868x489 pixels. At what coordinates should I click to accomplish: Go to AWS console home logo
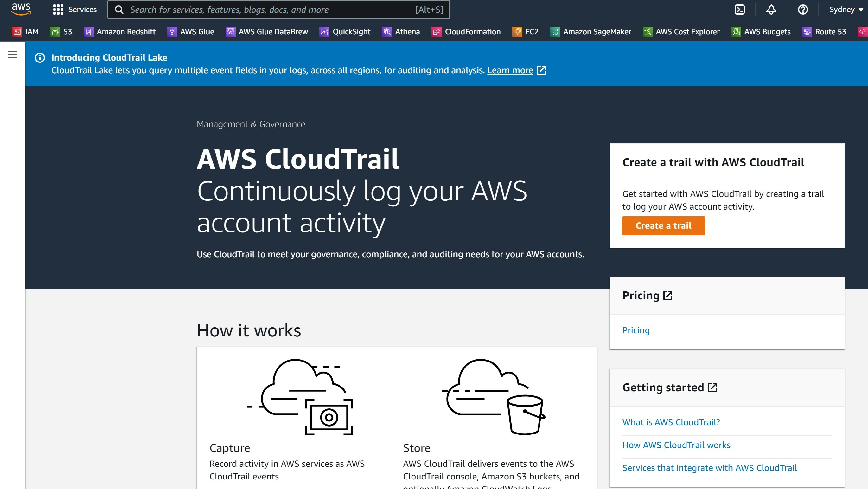21,9
